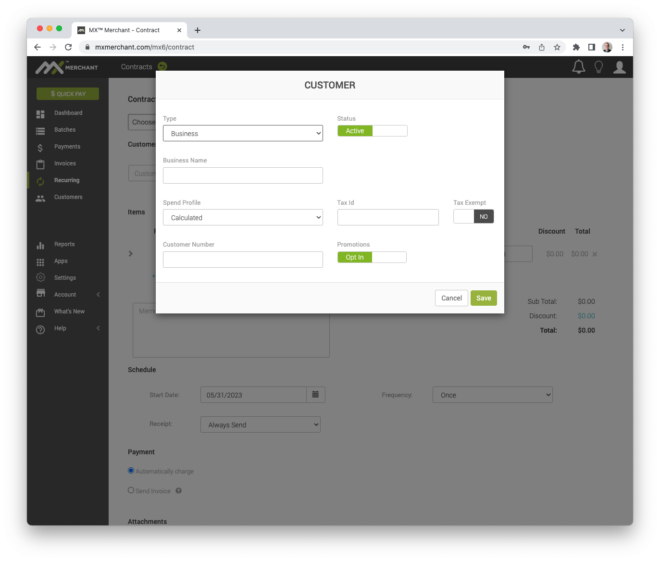Image resolution: width=660 pixels, height=561 pixels.
Task: Open the Customers menu item
Action: click(68, 197)
